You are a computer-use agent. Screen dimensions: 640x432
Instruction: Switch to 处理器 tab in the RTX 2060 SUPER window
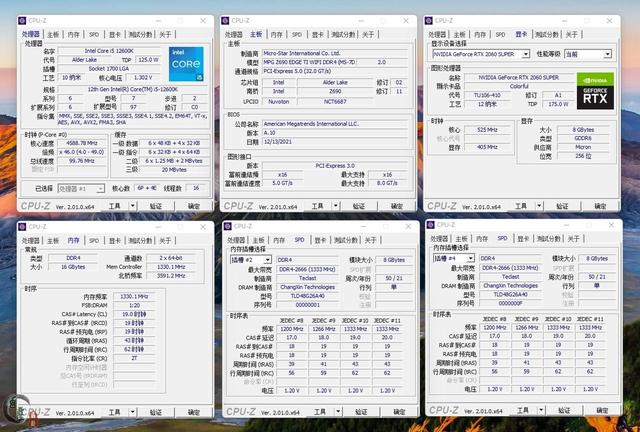(x=438, y=35)
